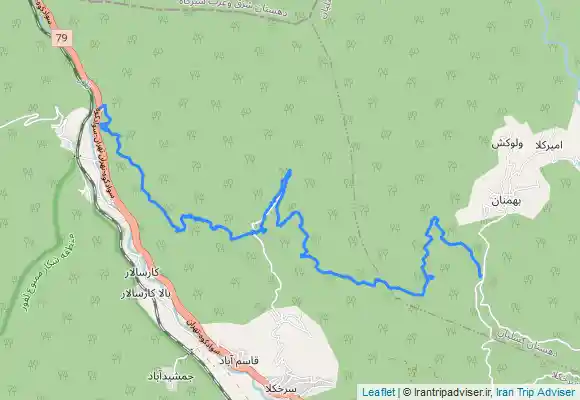This screenshot has height=400, width=580.
Task: Select the کارسالار place label
Action: pyautogui.click(x=142, y=273)
